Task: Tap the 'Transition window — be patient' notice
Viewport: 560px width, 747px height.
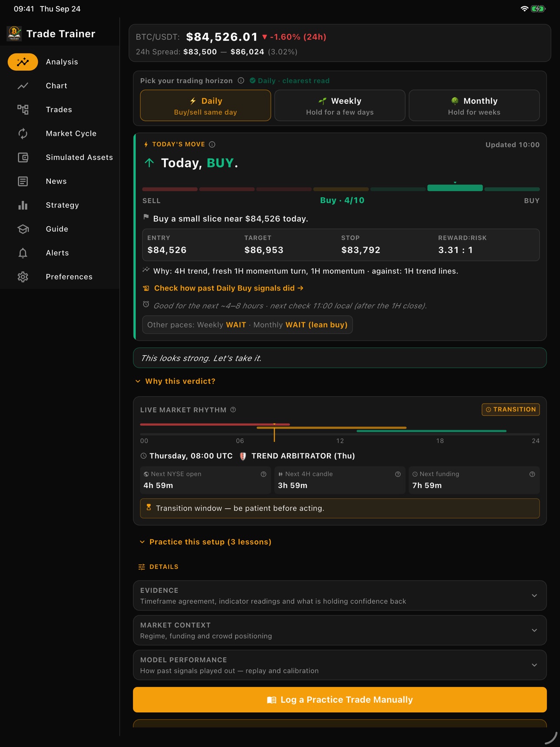Action: tap(340, 508)
